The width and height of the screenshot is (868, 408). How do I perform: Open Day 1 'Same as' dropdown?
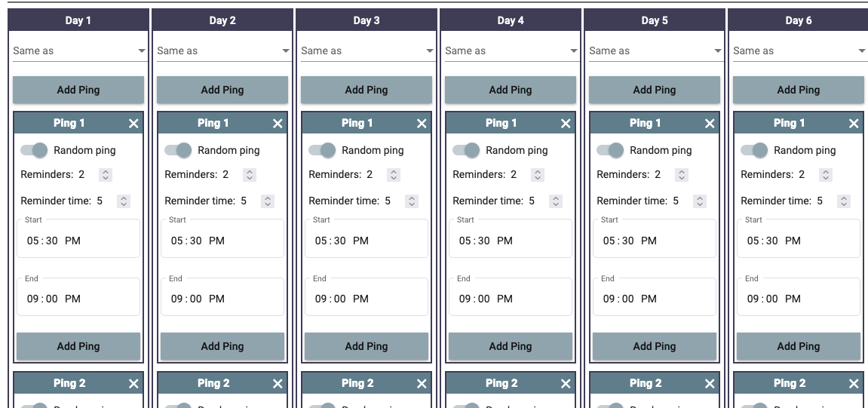click(x=78, y=51)
